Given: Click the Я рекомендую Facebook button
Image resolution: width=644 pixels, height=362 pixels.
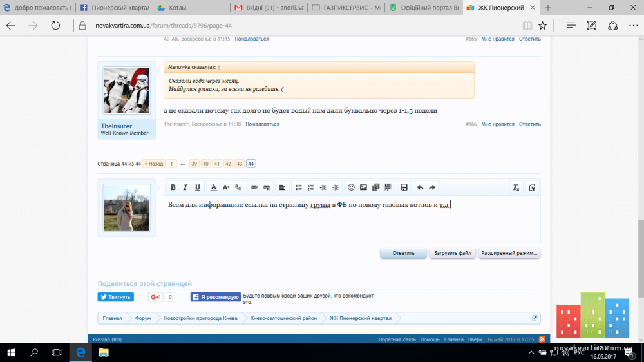Looking at the screenshot, I should click(215, 297).
